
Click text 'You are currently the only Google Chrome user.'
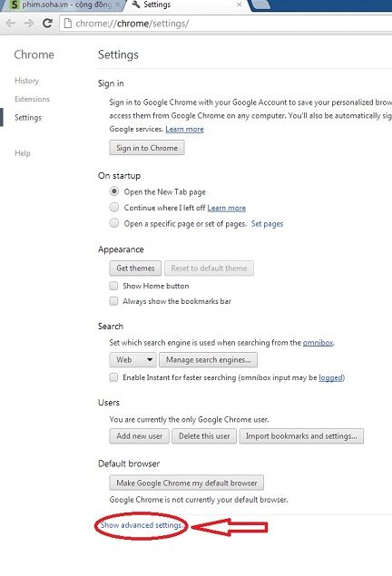click(x=190, y=419)
